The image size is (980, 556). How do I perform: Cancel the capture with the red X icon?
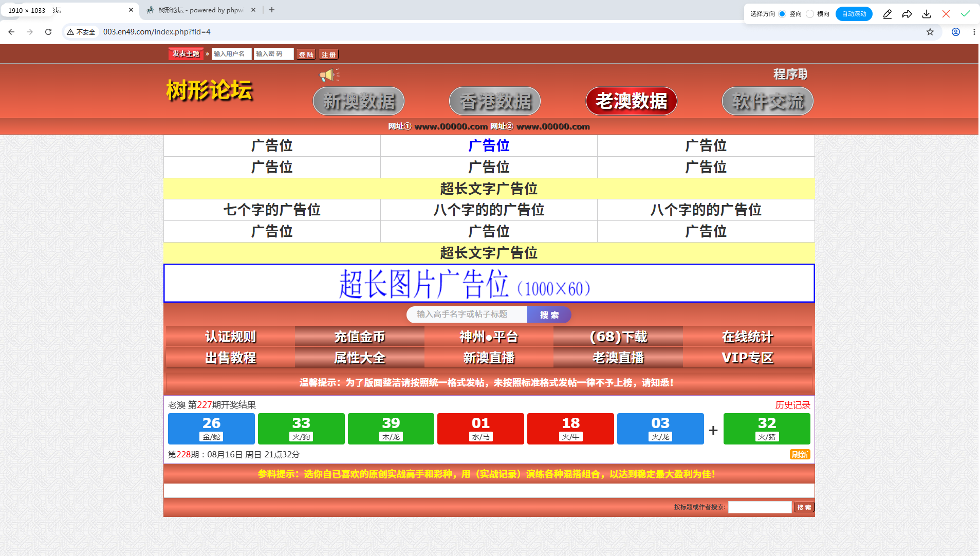click(x=946, y=14)
